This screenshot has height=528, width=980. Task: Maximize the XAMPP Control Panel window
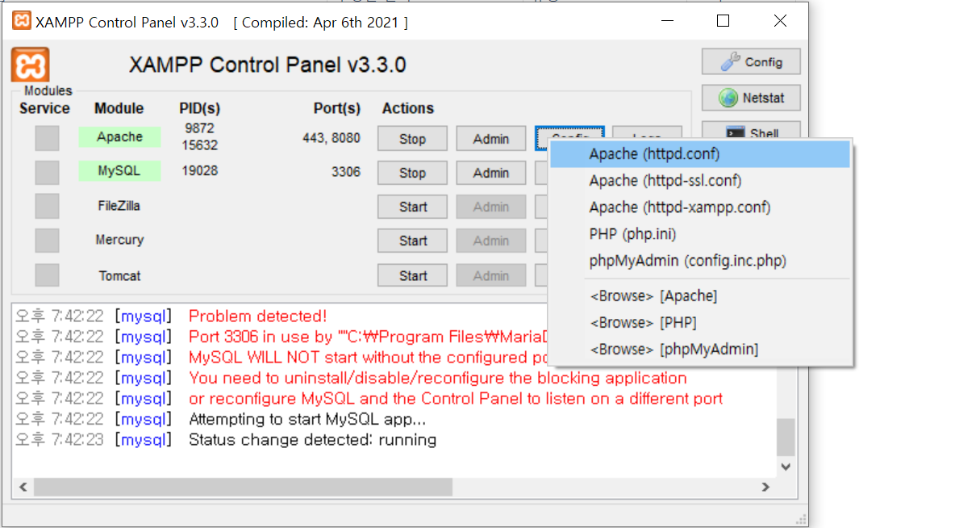[724, 21]
